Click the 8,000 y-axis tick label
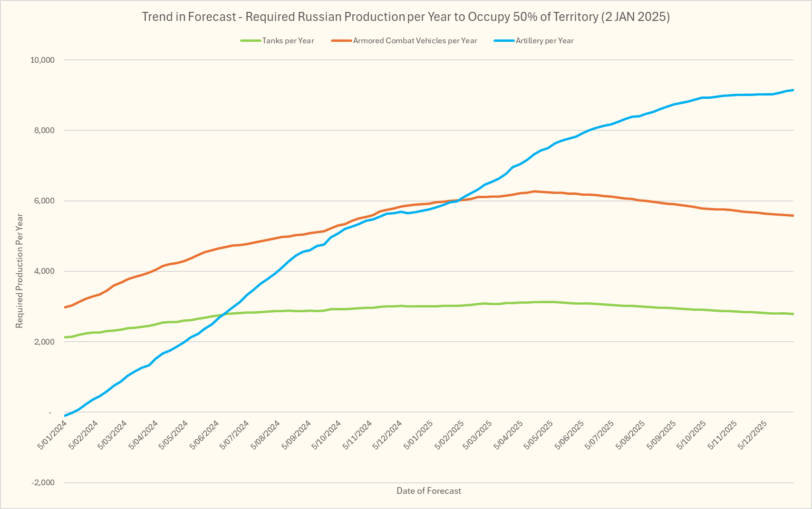812x509 pixels. click(46, 131)
